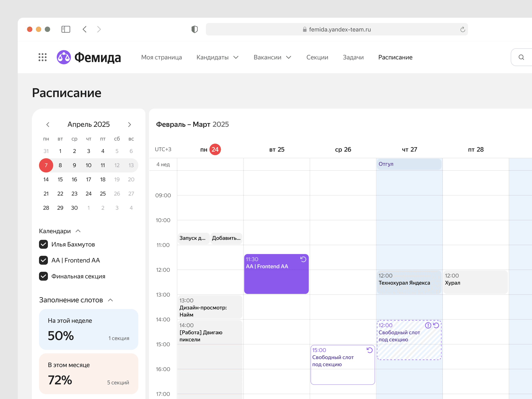Screen dimensions: 532x399
Task: Uncheck the Илья Бахмутов calendar
Action: point(43,244)
